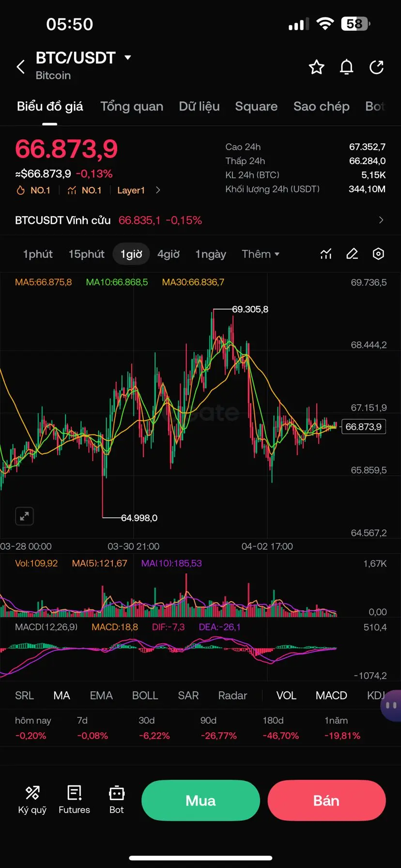Toggle SRL indicator
The image size is (401, 868).
coord(24,696)
